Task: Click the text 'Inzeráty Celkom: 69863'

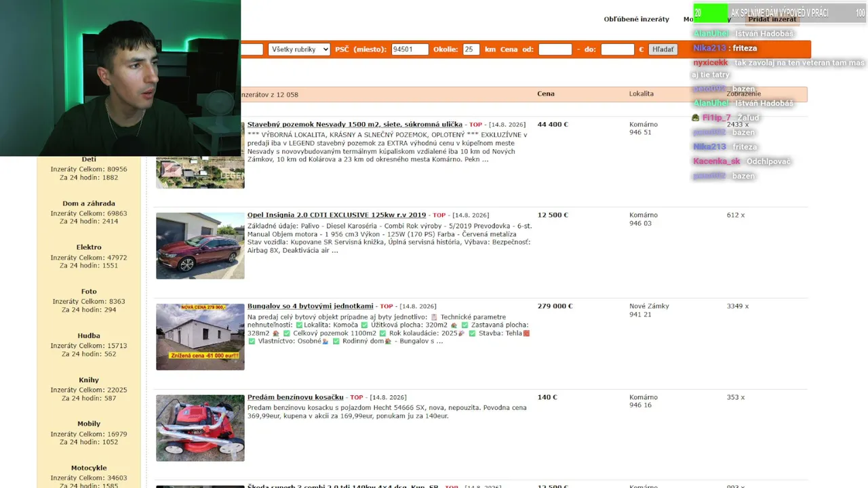Action: [x=89, y=213]
